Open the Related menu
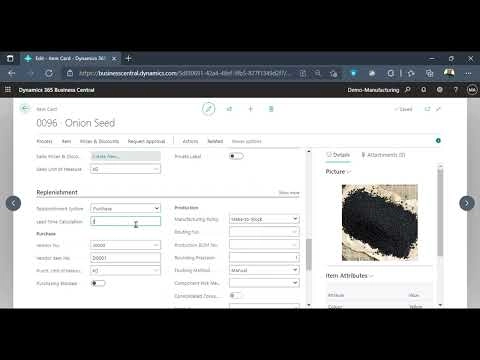480x360 pixels. [x=215, y=141]
